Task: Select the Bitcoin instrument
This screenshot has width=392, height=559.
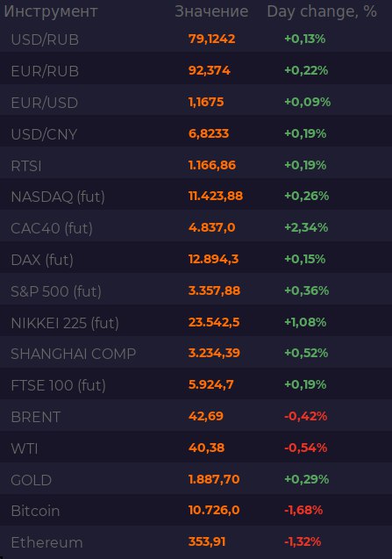Action: 35,511
